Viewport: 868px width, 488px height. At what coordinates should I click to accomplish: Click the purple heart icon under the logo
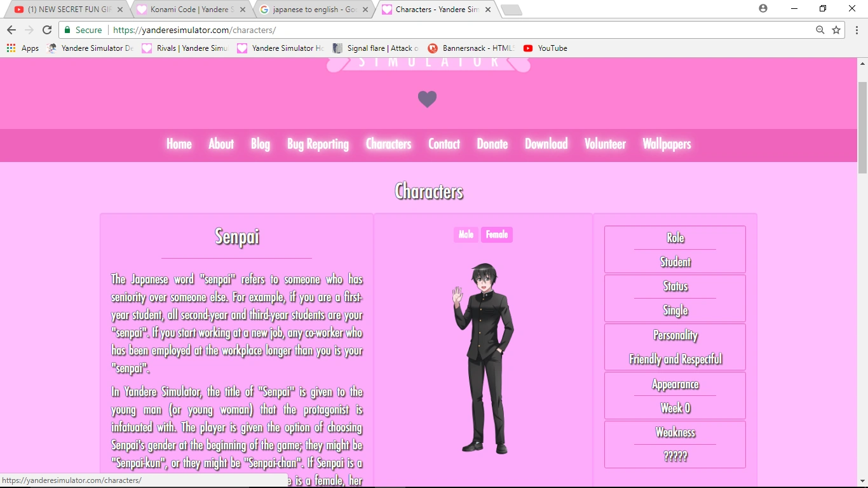point(427,99)
